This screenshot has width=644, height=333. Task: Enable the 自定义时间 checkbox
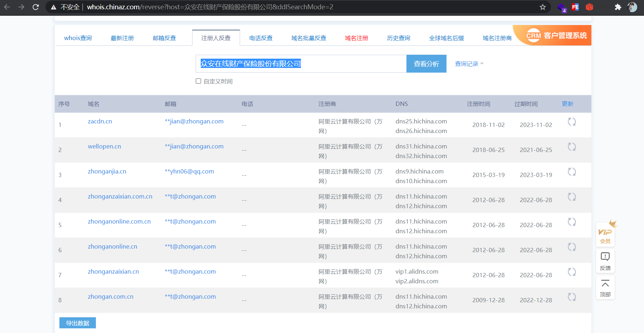(x=199, y=81)
